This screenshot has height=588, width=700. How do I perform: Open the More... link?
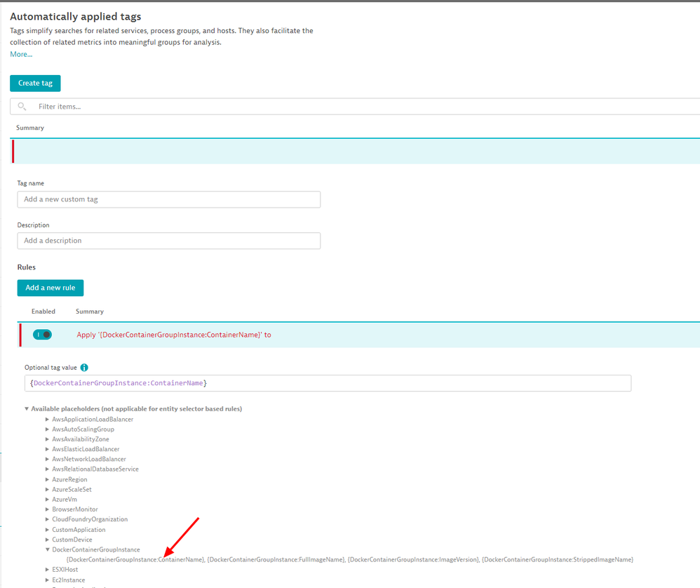pyautogui.click(x=21, y=54)
